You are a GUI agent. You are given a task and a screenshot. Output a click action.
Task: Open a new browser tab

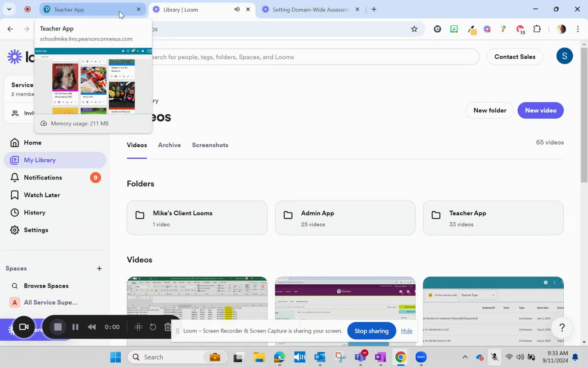tap(374, 9)
